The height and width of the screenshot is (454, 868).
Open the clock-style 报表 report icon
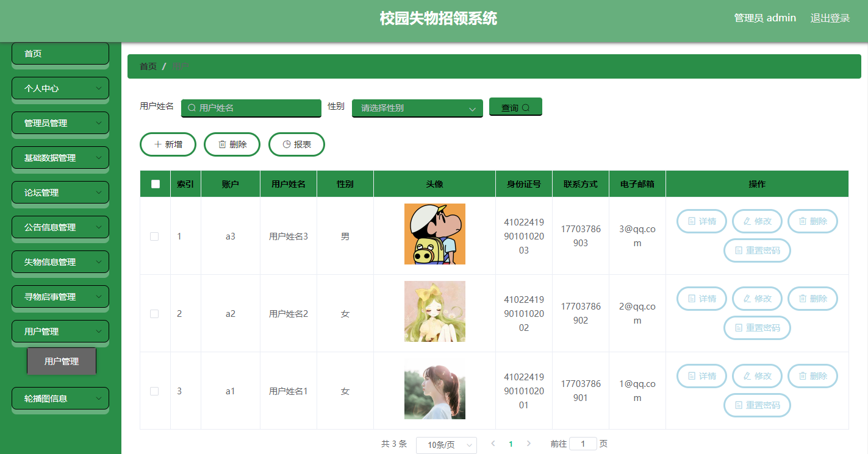287,144
